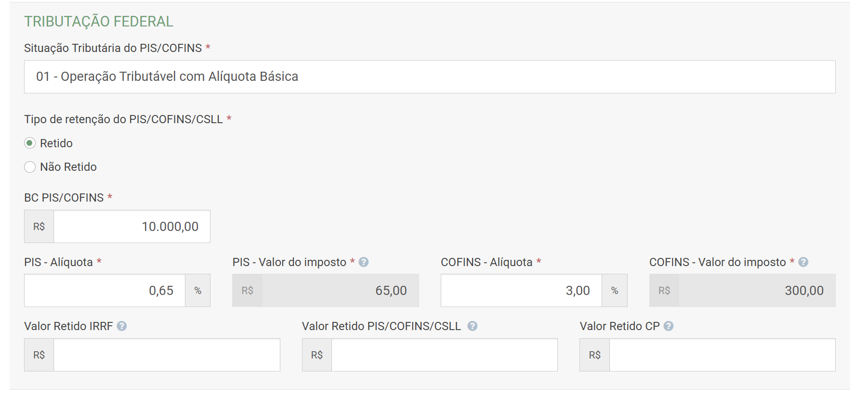Focus the Valor Retido PIS/COFINS/CSLL input
The width and height of the screenshot is (868, 396).
[x=444, y=355]
